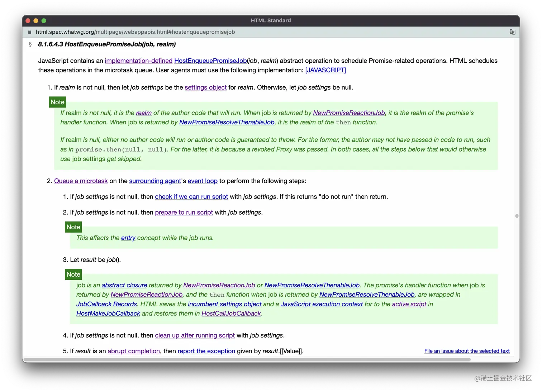Image resolution: width=542 pixels, height=392 pixels.
Task: Open the Queue a microtask link
Action: [x=81, y=181]
